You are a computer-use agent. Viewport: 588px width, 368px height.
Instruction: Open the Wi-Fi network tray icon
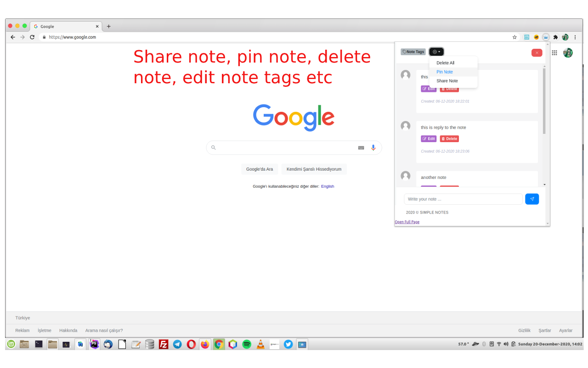pyautogui.click(x=499, y=344)
